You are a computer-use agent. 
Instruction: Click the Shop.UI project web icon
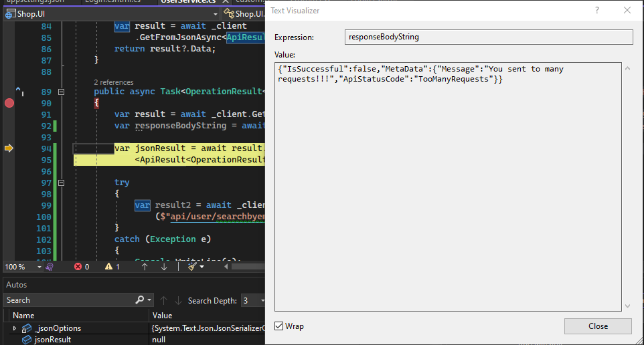tap(10, 13)
